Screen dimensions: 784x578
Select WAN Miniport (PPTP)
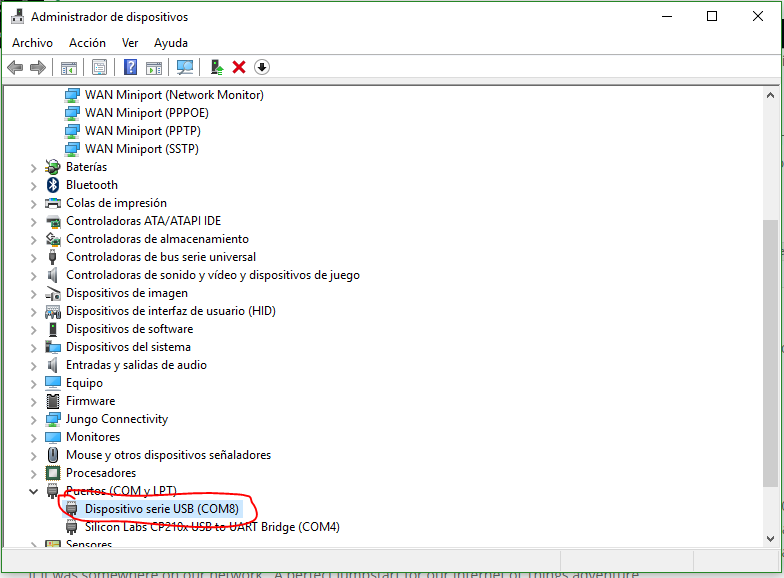pyautogui.click(x=143, y=131)
